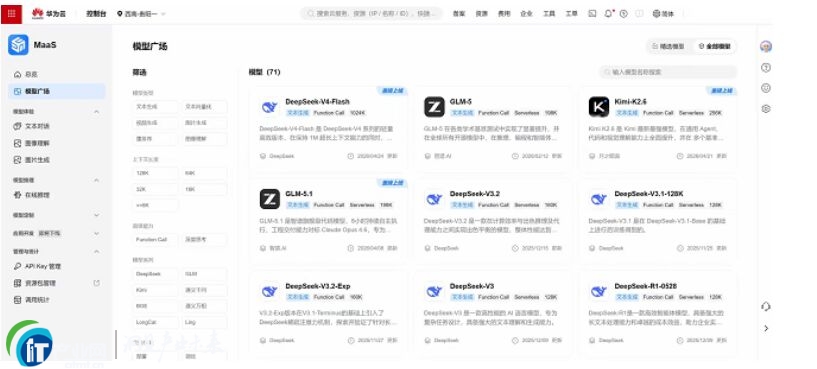Toggle the Ling series filter chip

tap(204, 323)
